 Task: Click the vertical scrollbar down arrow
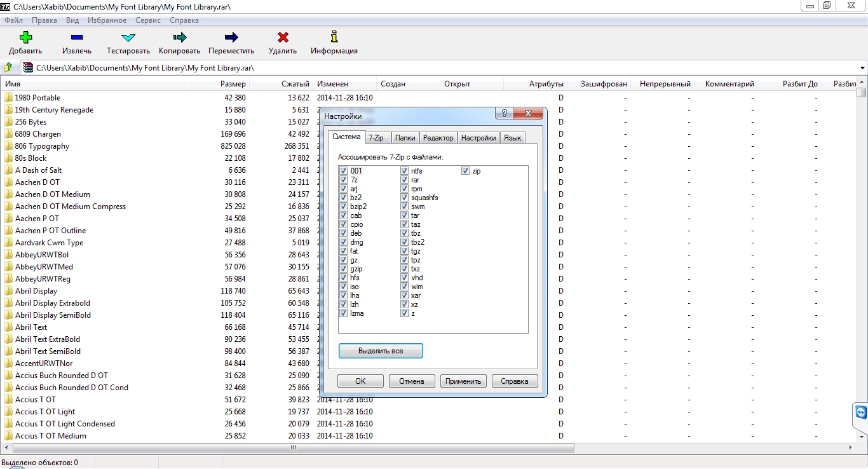pyautogui.click(x=862, y=437)
